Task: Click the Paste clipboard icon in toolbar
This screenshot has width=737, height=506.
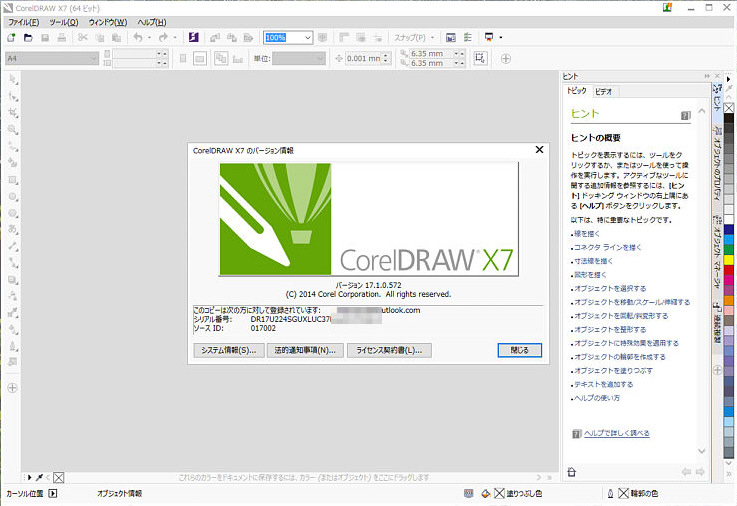Action: tap(117, 38)
